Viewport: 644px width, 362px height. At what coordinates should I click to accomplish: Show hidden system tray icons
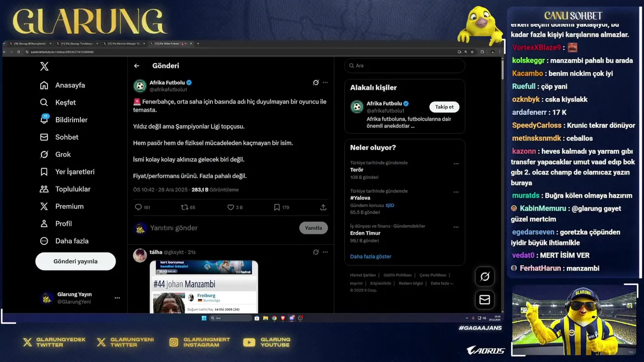coord(467,318)
